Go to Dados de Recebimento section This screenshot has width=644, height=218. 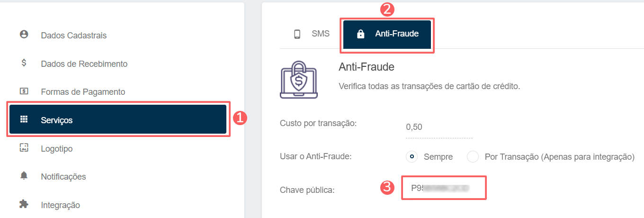tap(84, 64)
